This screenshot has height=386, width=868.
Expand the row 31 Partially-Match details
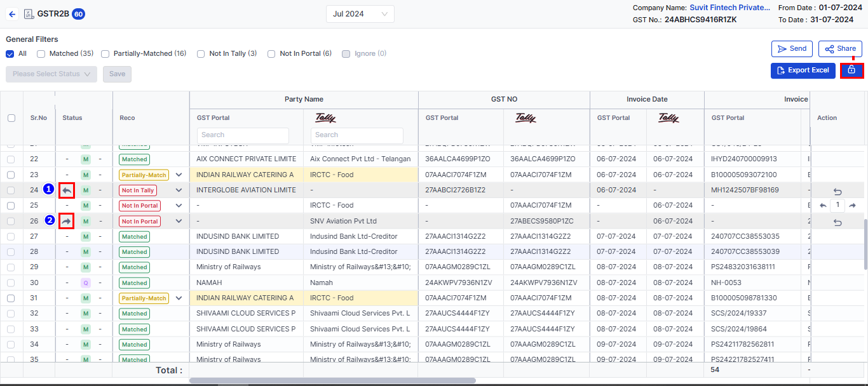click(179, 298)
